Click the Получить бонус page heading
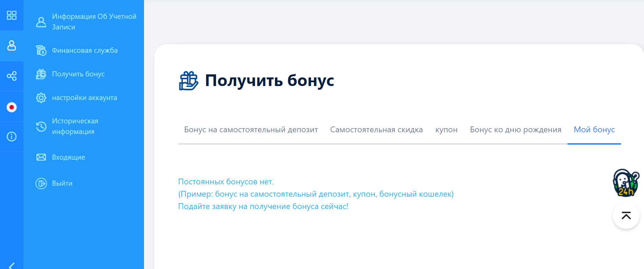Image resolution: width=644 pixels, height=269 pixels. click(x=270, y=81)
